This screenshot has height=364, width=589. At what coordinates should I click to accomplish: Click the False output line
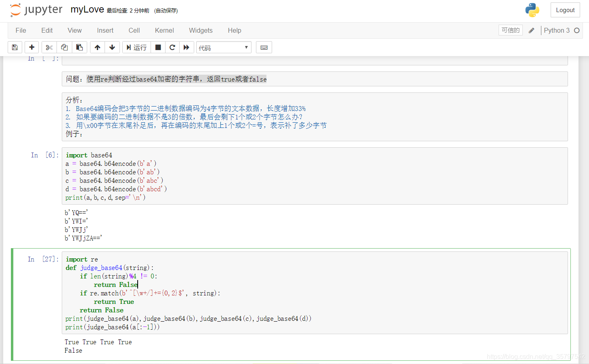[x=73, y=350]
